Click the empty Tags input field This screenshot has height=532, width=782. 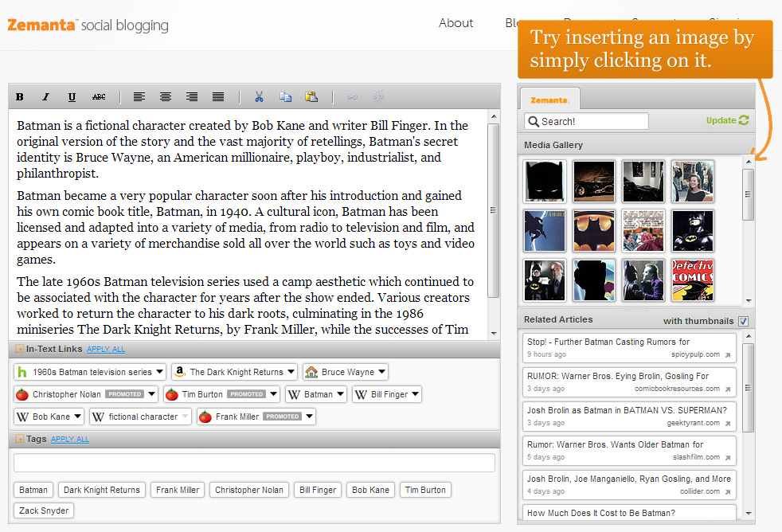click(x=254, y=463)
